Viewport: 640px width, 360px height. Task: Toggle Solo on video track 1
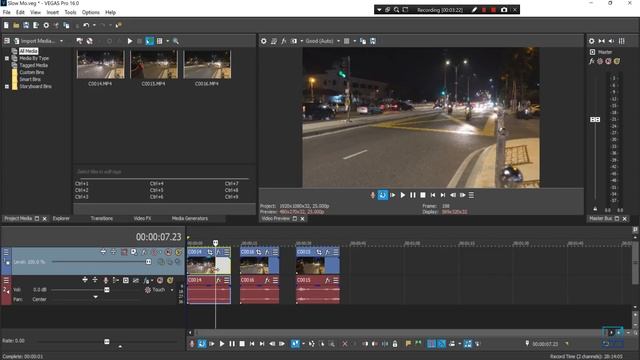click(x=178, y=252)
